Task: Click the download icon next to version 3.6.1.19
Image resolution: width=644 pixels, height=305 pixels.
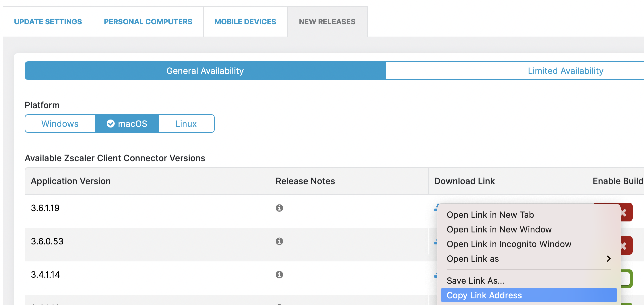Action: coord(437,207)
